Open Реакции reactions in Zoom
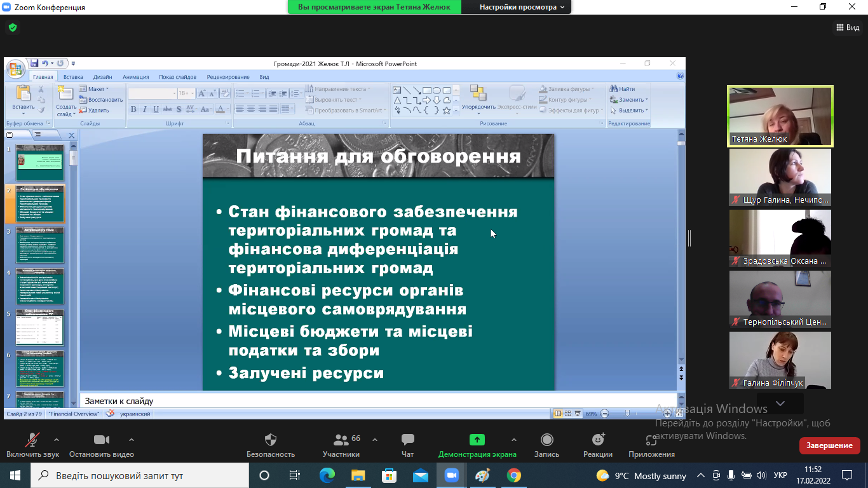Image resolution: width=868 pixels, height=488 pixels. pos(598,445)
